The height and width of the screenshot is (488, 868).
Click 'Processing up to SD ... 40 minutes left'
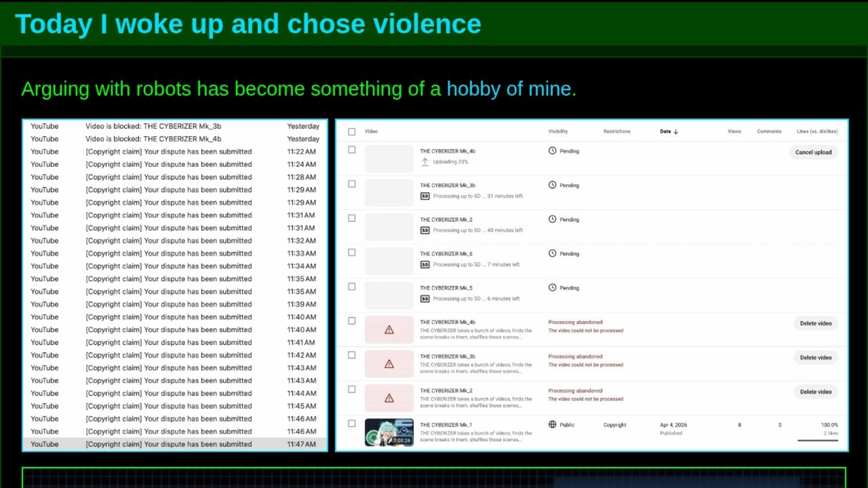(x=477, y=230)
